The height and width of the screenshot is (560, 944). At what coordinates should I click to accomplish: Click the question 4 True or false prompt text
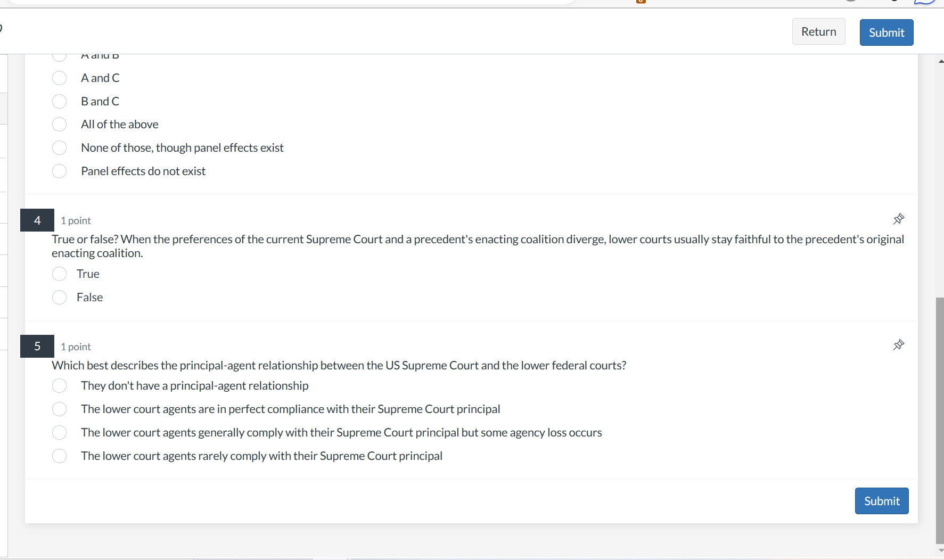point(478,246)
